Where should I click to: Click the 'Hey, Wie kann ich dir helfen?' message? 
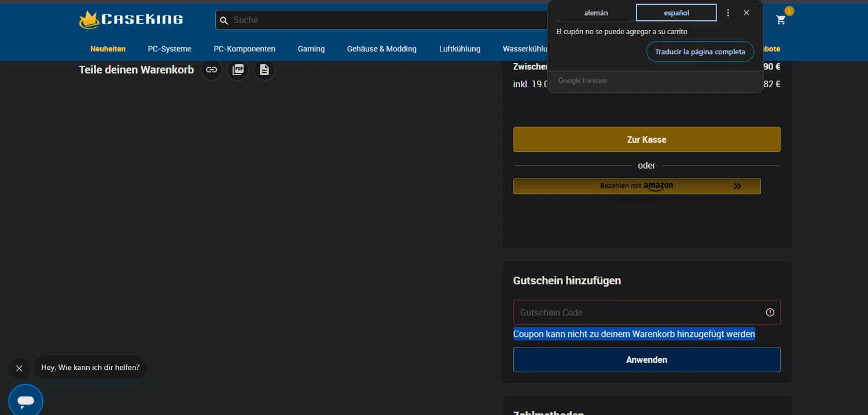pyautogui.click(x=90, y=368)
